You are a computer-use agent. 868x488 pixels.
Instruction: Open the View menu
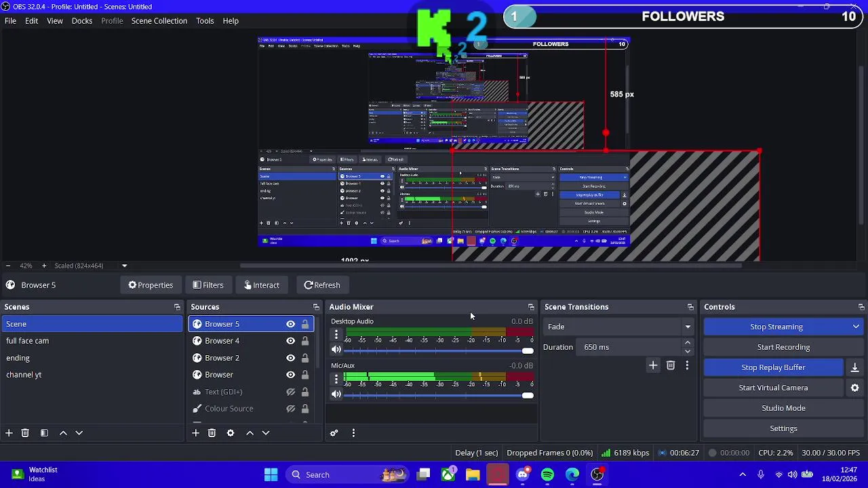(x=55, y=21)
